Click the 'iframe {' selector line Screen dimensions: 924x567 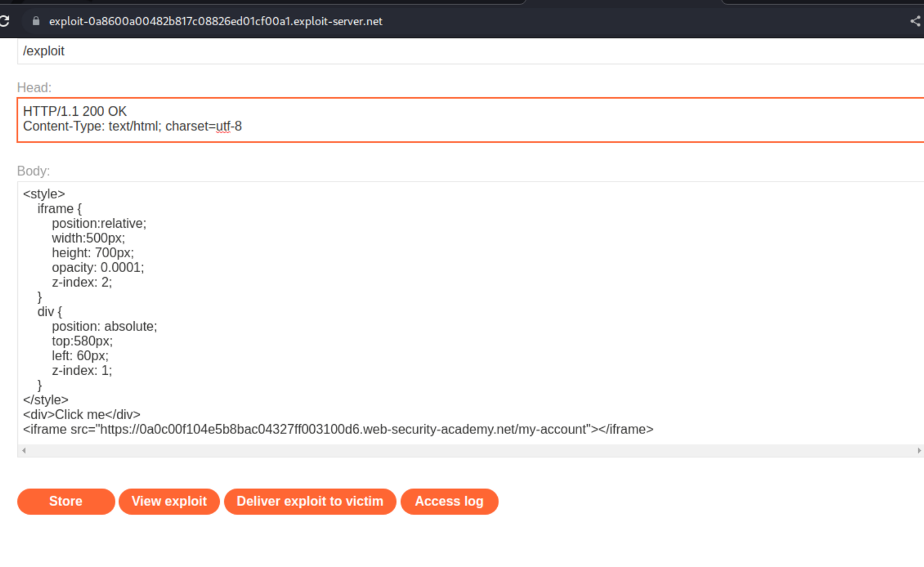pyautogui.click(x=60, y=209)
